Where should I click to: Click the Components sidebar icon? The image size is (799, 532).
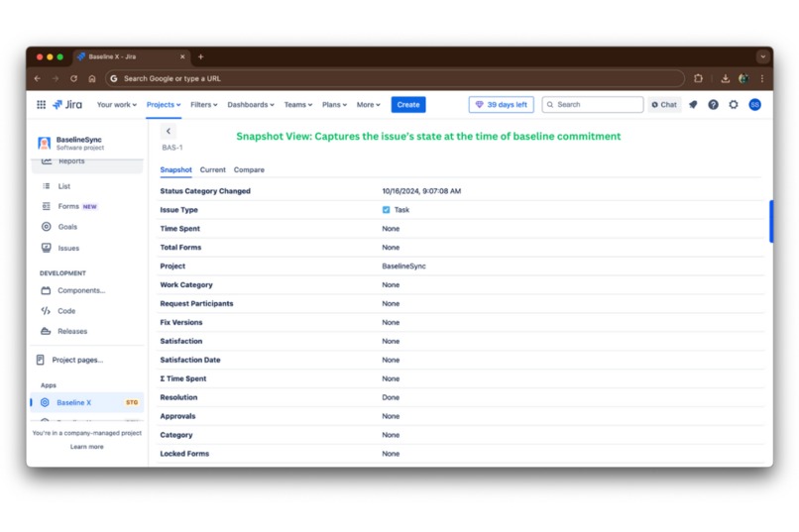click(46, 290)
